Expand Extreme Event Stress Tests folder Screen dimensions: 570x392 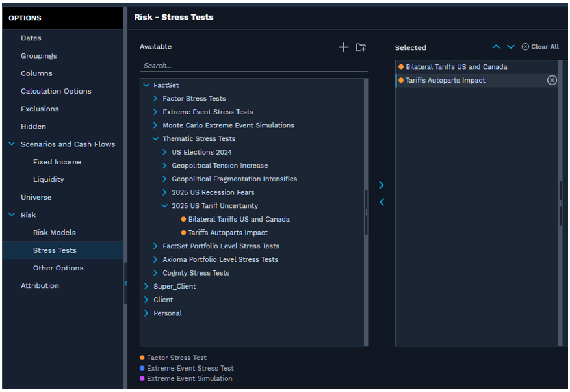(x=155, y=112)
